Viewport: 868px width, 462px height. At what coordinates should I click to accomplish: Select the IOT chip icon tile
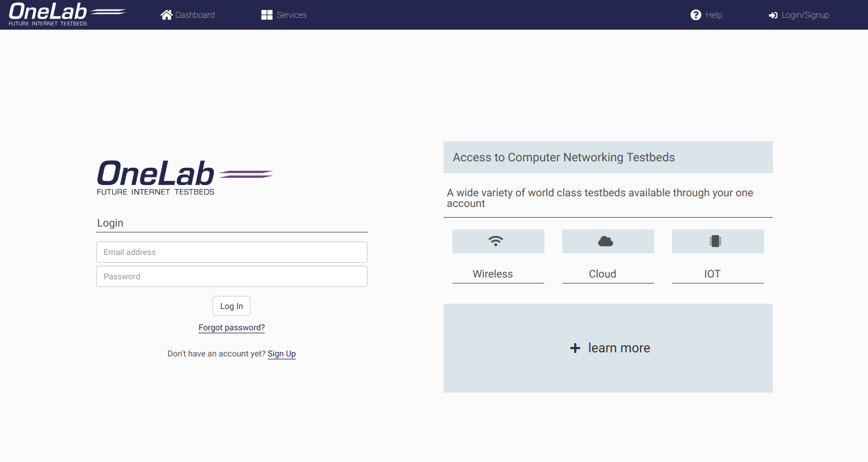pos(718,241)
